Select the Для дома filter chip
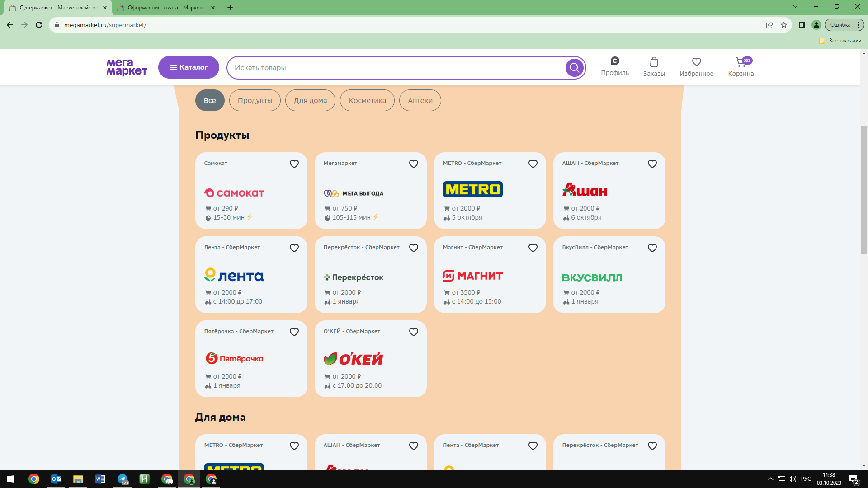Screen dimensions: 868x488 point(310,100)
